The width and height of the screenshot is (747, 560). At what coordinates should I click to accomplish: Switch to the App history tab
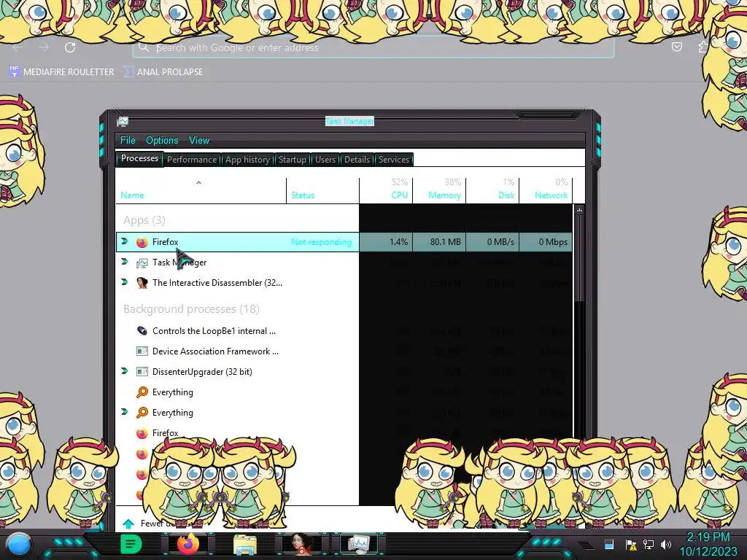[x=247, y=160]
